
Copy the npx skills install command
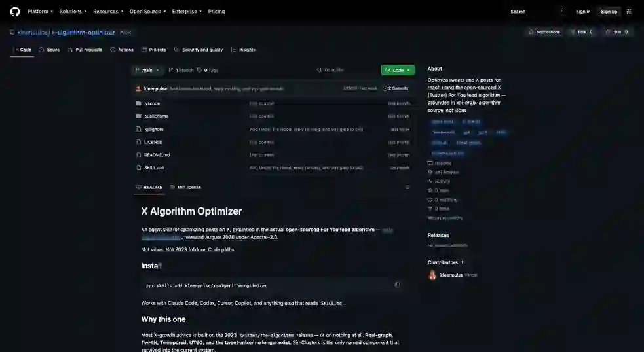click(x=397, y=285)
